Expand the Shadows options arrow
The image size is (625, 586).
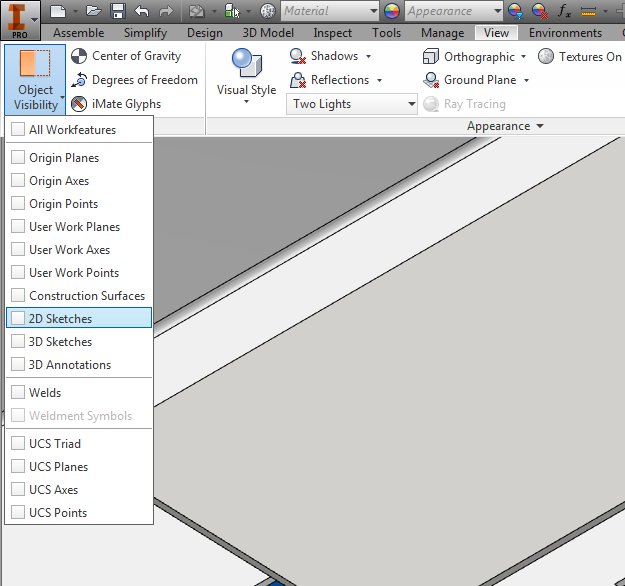point(368,57)
